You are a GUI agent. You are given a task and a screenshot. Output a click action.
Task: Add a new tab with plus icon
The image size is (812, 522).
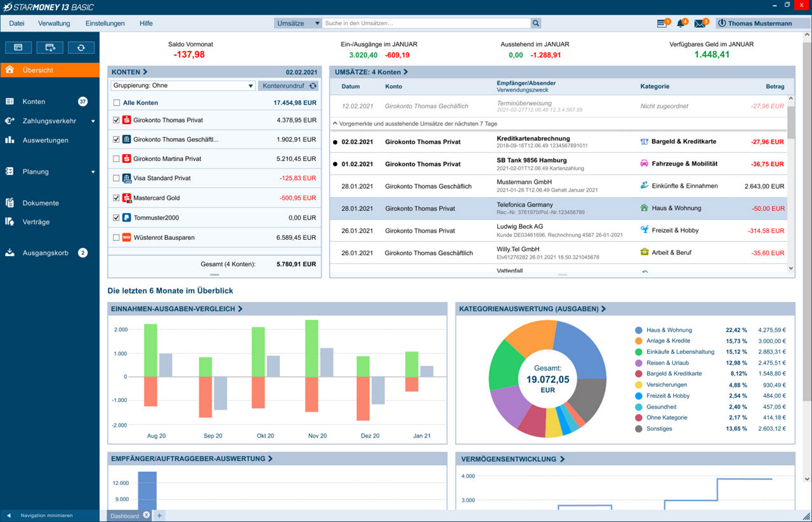[x=159, y=516]
